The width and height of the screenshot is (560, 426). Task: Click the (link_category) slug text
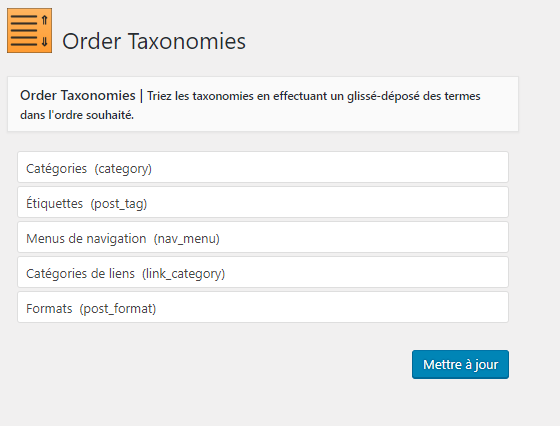coord(184,274)
